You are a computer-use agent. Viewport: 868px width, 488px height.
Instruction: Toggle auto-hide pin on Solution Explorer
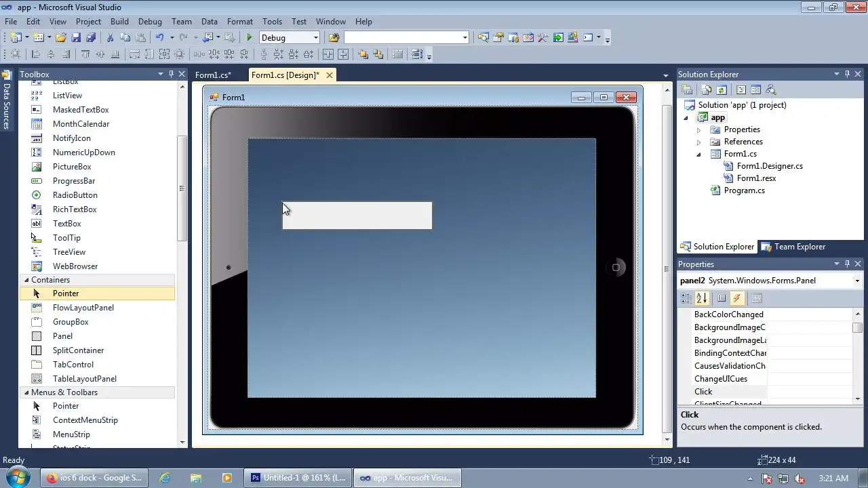point(847,74)
